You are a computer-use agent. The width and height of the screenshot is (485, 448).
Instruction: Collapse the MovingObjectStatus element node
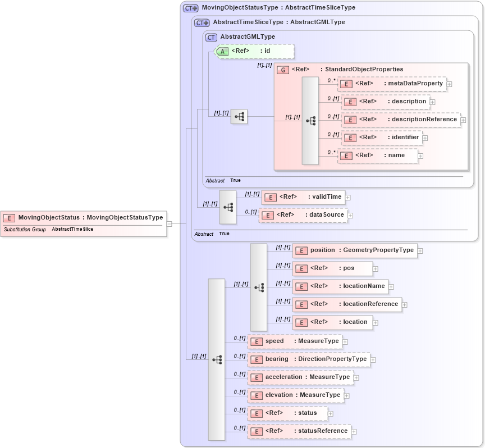pyautogui.click(x=169, y=223)
